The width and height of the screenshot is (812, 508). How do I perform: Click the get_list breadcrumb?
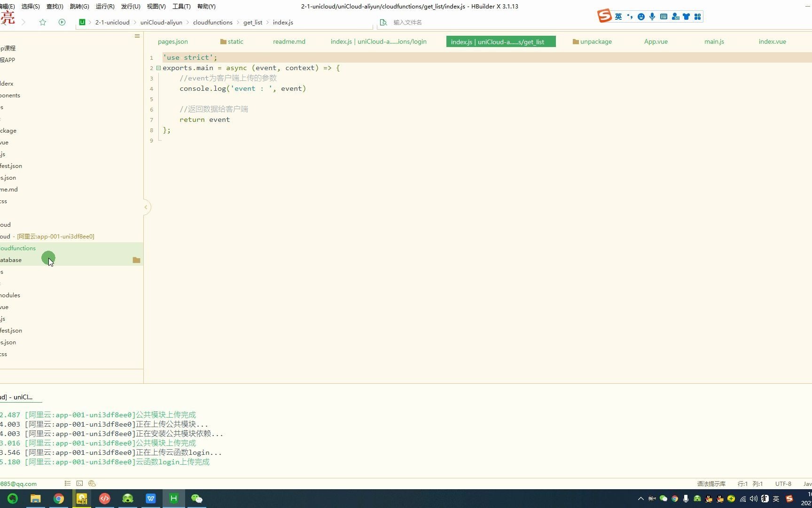point(253,22)
